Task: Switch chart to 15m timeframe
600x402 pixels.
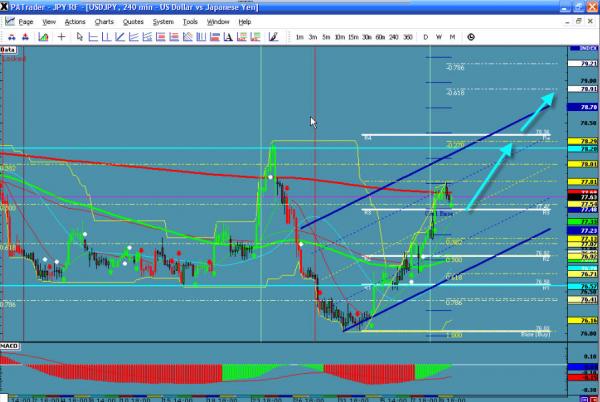Action: tap(353, 37)
